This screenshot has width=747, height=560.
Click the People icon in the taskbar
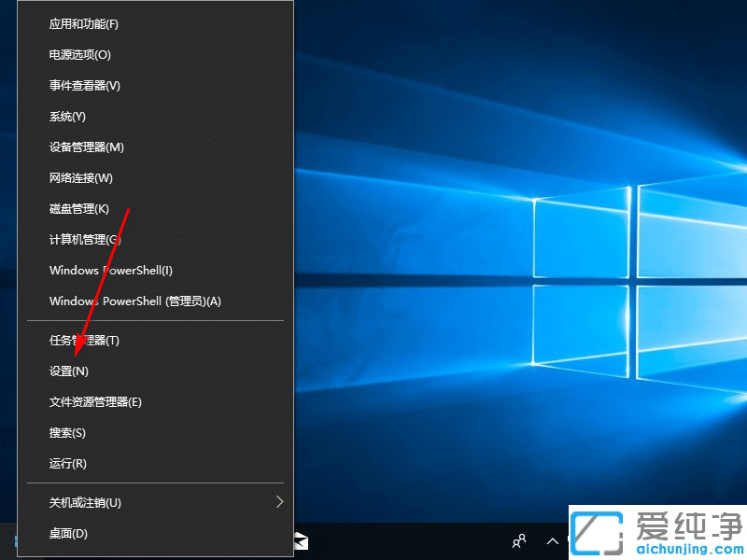point(518,541)
